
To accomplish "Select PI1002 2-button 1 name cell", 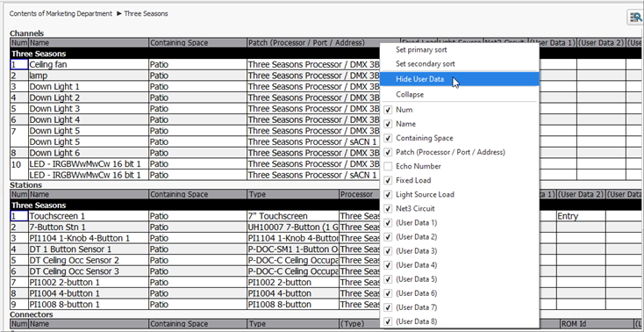I will coord(89,283).
